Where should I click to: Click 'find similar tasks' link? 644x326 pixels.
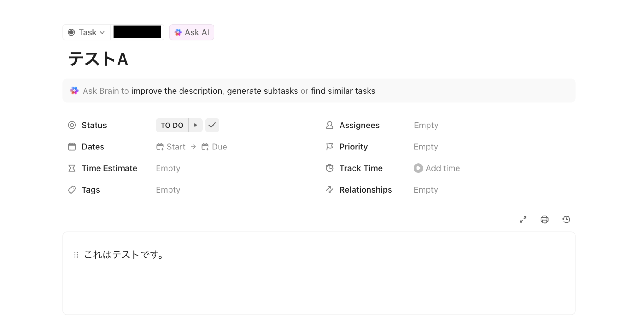click(343, 91)
